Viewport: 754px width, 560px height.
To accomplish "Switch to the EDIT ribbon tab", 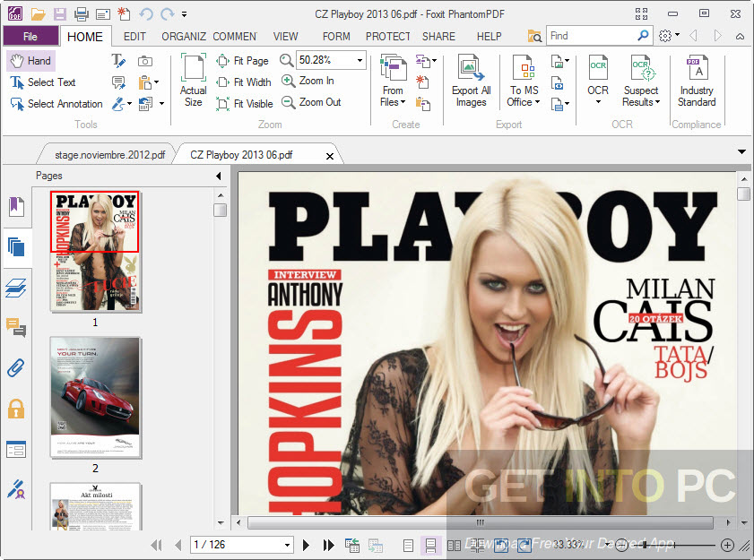I will (x=134, y=37).
